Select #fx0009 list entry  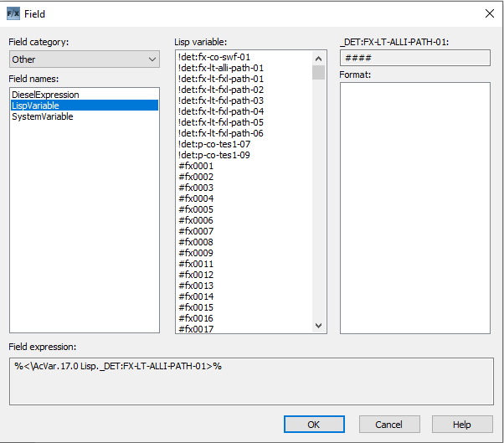click(x=196, y=253)
